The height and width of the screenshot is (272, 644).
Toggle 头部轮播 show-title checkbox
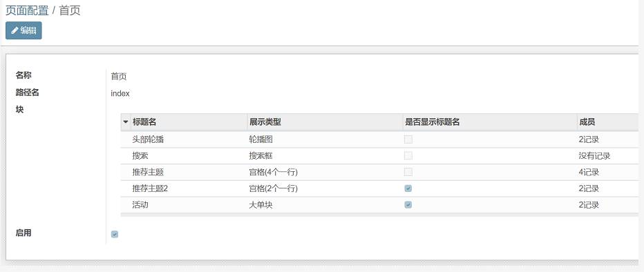coord(408,139)
